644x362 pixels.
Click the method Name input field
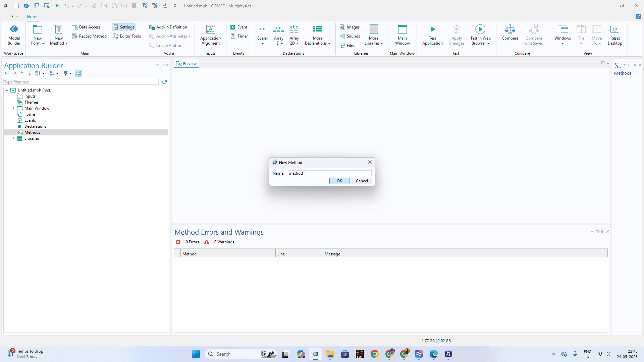point(329,173)
